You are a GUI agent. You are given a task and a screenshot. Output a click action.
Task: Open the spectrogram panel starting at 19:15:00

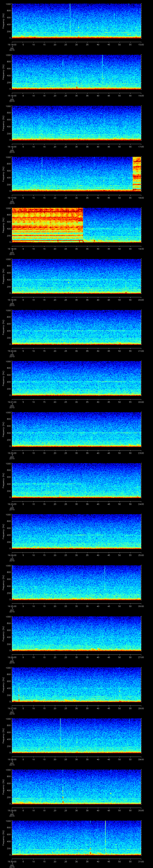(x=76, y=72)
